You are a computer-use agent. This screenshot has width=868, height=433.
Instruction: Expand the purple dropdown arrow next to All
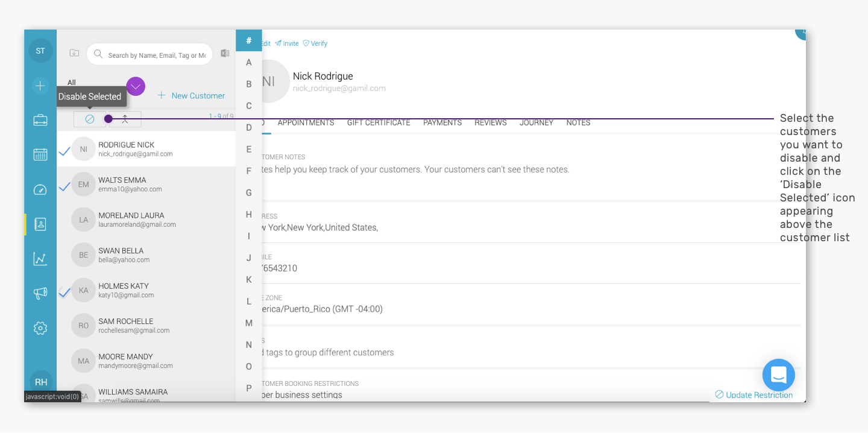(136, 86)
